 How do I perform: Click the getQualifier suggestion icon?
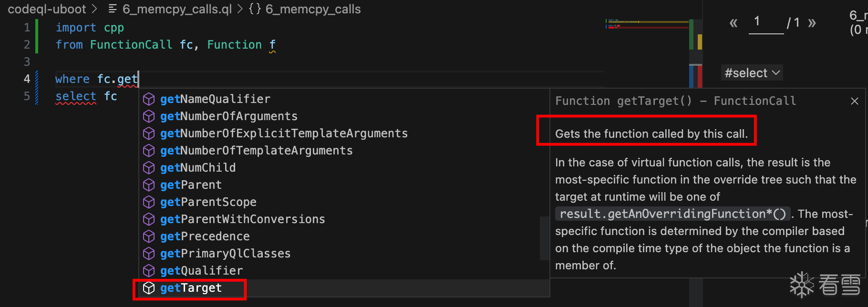coord(149,271)
